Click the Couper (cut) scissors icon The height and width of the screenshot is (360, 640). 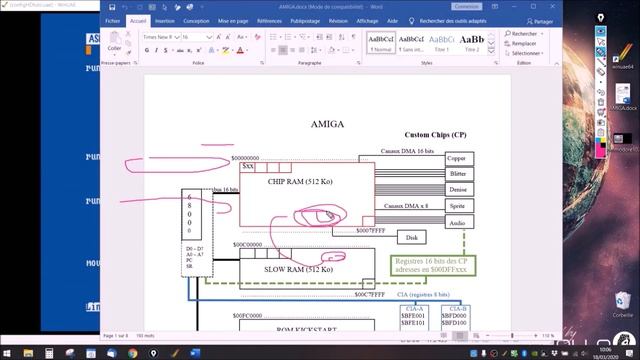coord(128,34)
